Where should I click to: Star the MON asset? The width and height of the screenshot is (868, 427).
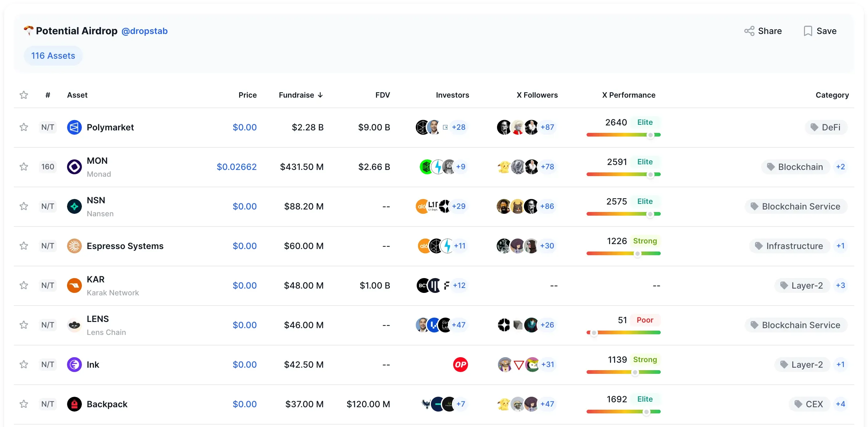[23, 167]
